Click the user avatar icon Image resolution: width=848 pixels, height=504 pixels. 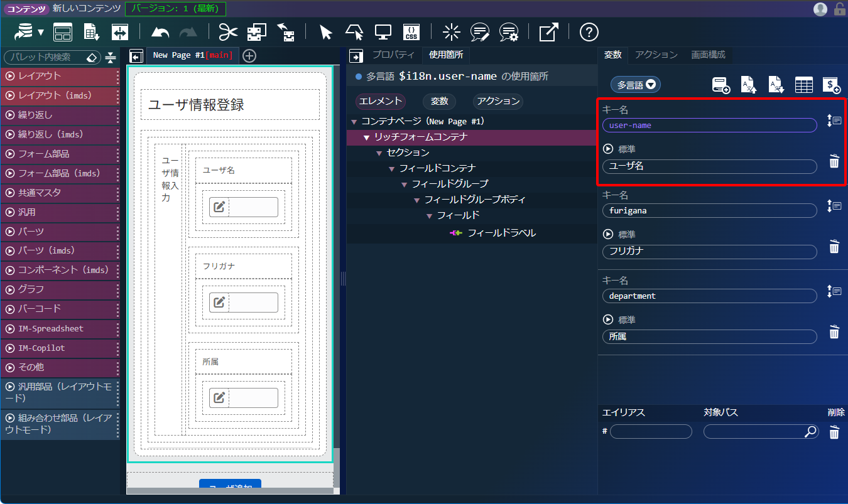820,9
